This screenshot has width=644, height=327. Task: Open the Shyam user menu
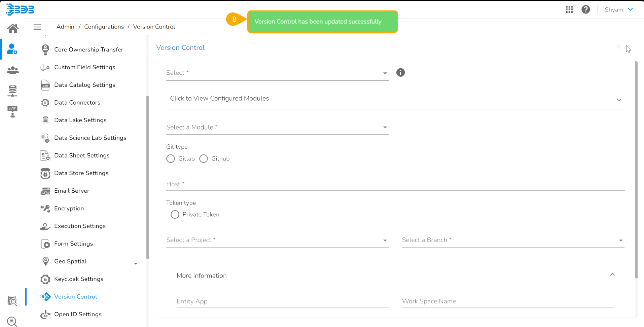click(x=618, y=9)
